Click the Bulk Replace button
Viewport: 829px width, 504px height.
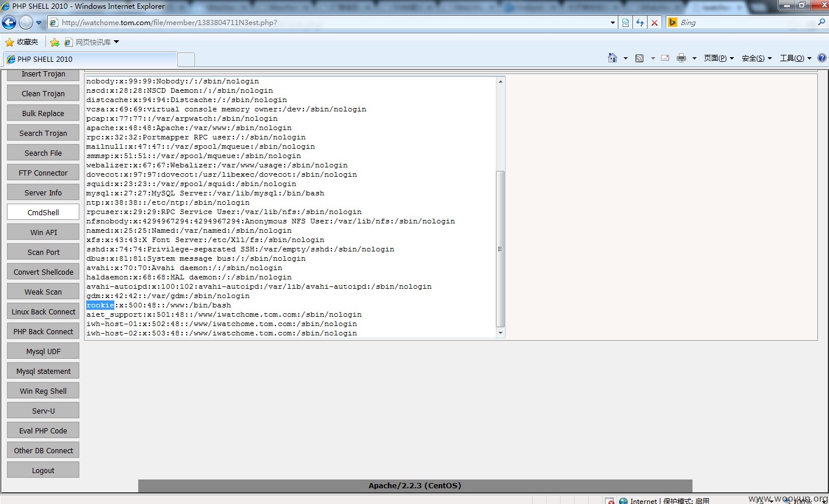click(x=43, y=113)
